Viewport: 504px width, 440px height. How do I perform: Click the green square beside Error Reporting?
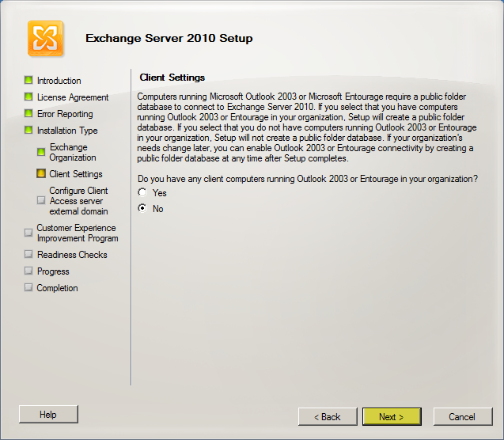coord(28,113)
